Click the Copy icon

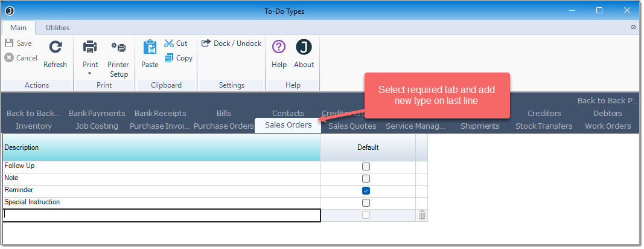(169, 58)
